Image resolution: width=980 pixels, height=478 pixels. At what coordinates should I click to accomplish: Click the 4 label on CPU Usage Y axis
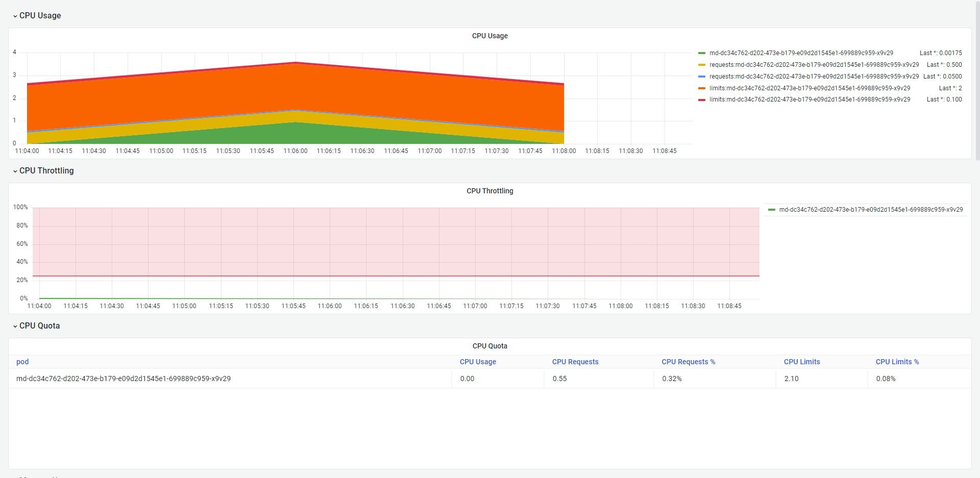[14, 52]
